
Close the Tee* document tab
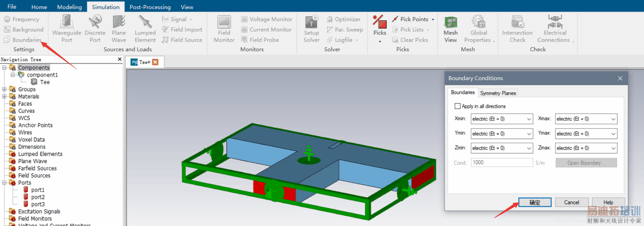pos(155,62)
